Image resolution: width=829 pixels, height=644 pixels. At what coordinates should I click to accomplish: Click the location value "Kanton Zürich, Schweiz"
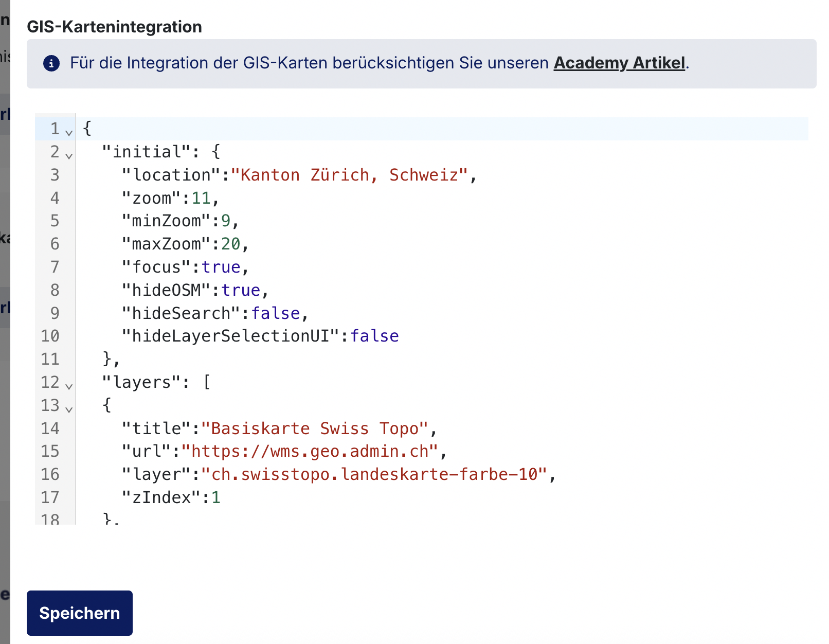[350, 175]
